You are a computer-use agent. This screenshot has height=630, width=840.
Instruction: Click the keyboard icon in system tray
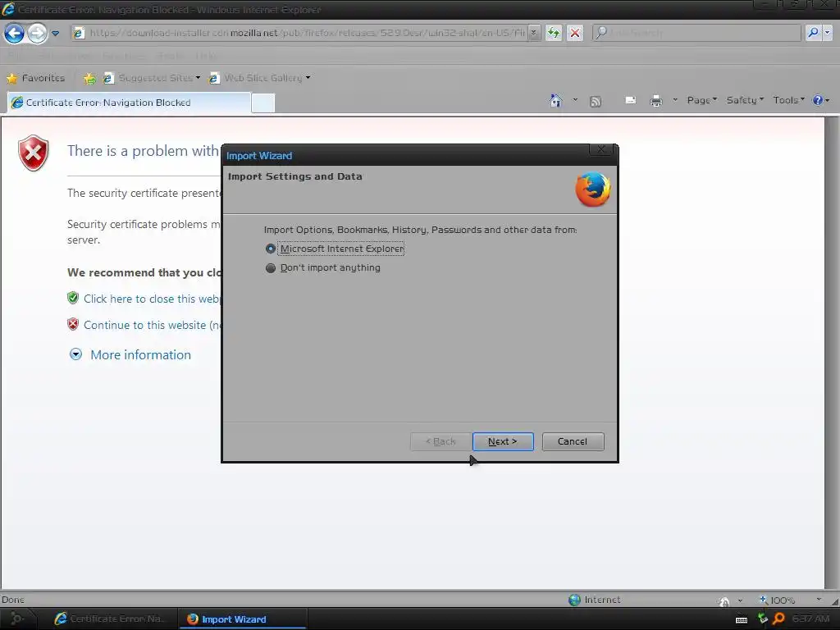click(x=742, y=620)
